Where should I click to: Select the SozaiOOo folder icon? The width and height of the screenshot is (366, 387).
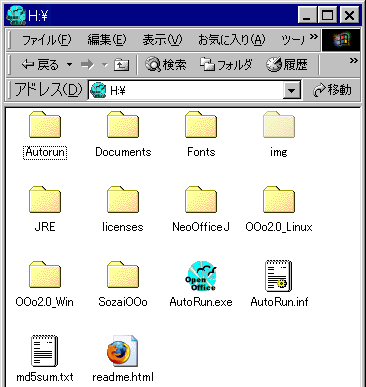pyautogui.click(x=123, y=274)
